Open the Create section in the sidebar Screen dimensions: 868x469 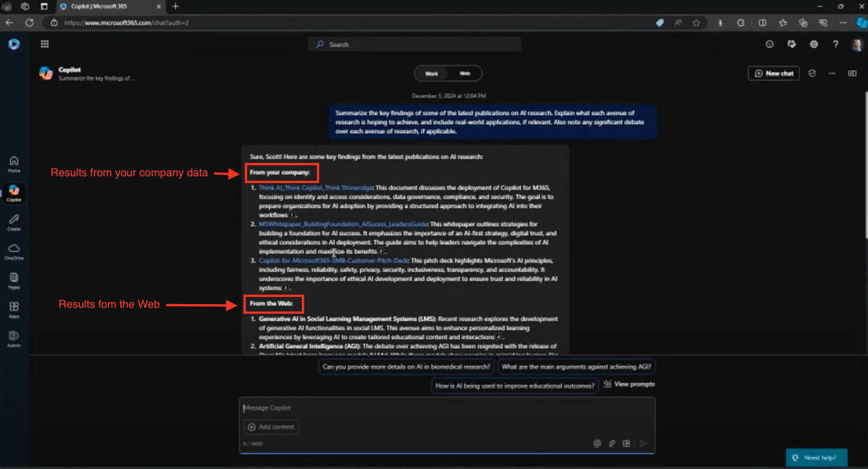tap(14, 222)
